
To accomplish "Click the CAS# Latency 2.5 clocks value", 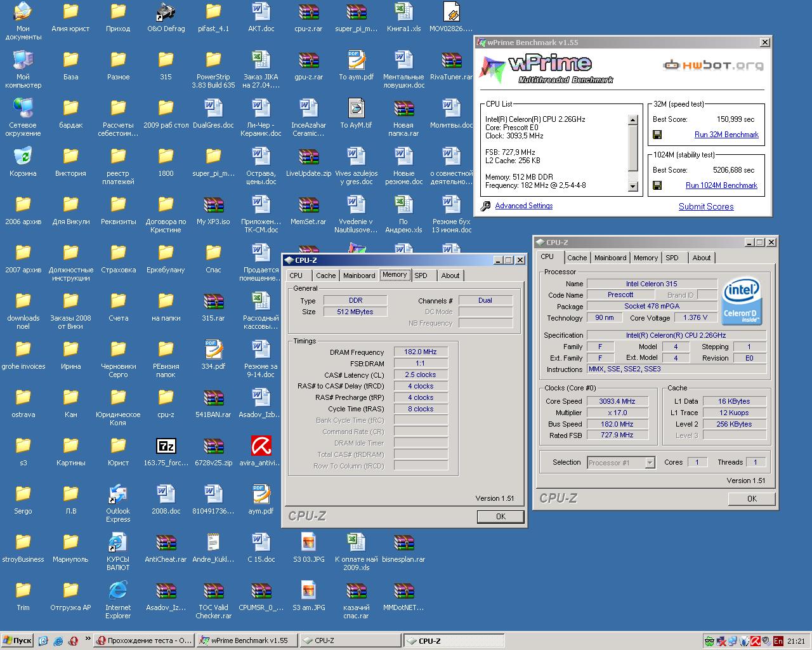I will [x=421, y=375].
